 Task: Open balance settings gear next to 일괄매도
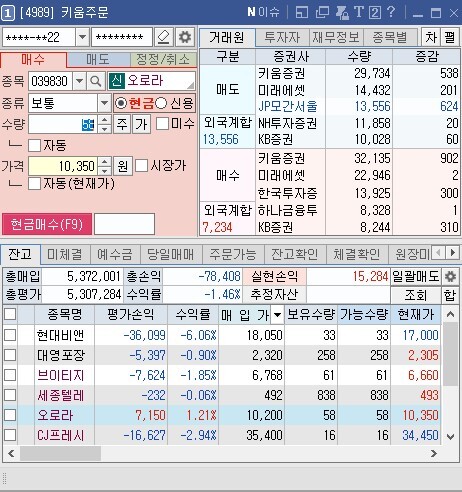pos(450,276)
